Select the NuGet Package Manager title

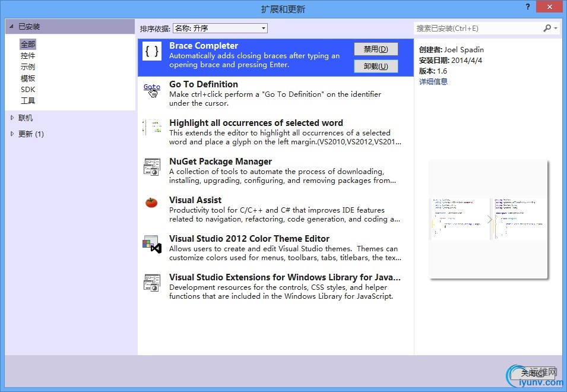click(221, 162)
